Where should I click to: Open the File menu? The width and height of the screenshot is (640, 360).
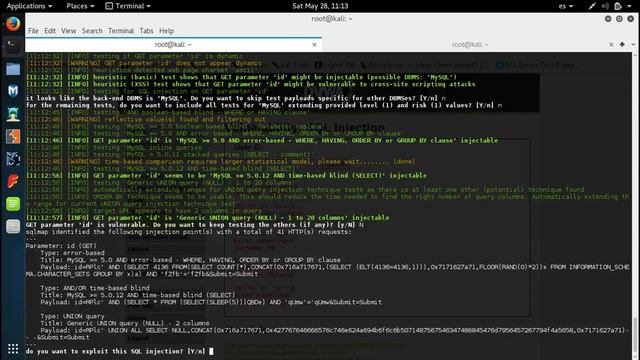click(x=33, y=31)
